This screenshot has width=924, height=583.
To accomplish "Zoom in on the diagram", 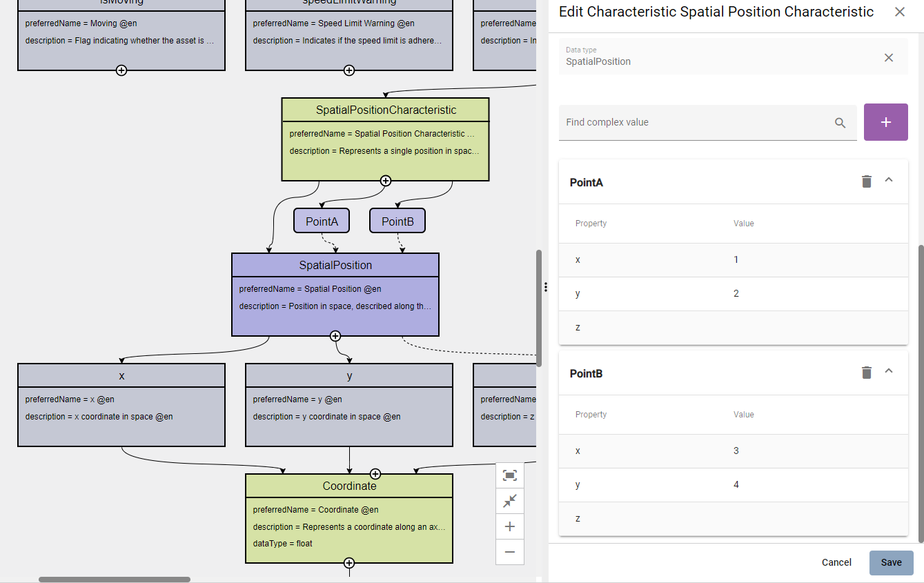I will [510, 527].
